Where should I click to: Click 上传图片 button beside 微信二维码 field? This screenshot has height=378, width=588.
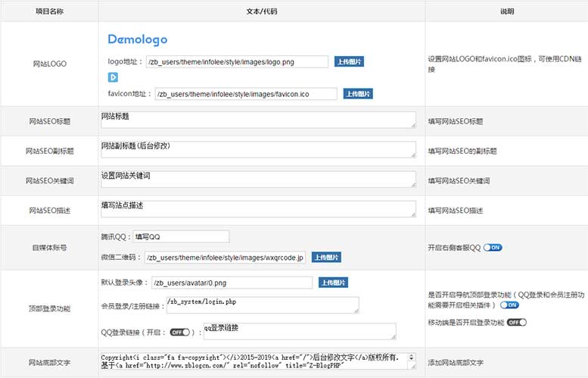(326, 258)
